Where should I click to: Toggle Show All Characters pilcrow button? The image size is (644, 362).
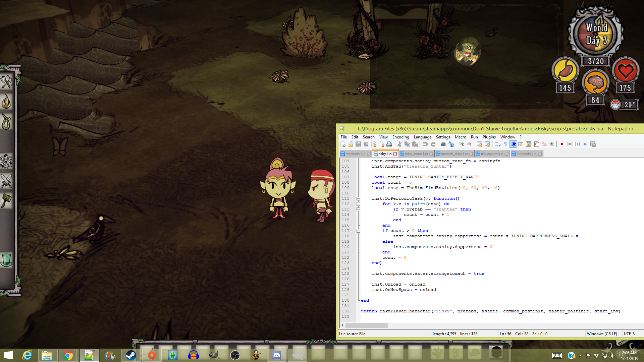[x=505, y=144]
